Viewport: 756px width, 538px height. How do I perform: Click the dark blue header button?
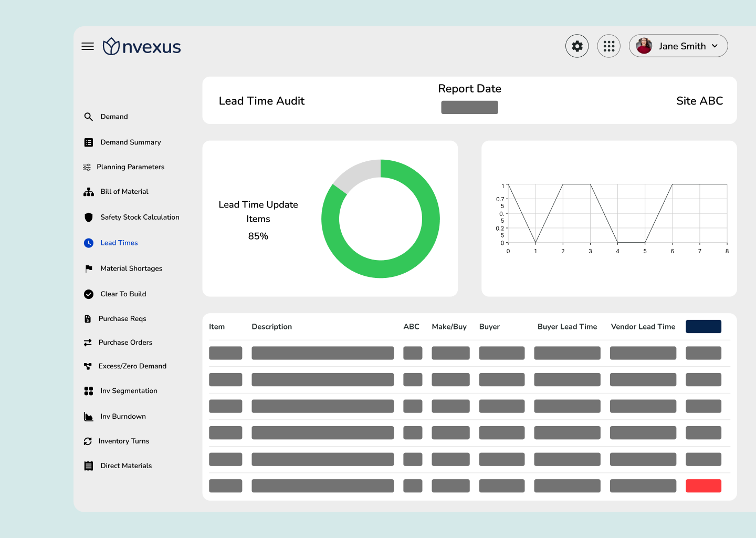coord(703,326)
